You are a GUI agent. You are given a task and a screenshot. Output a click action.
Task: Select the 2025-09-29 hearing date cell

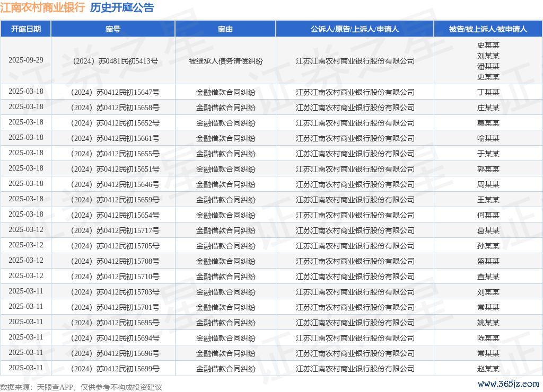pyautogui.click(x=25, y=60)
